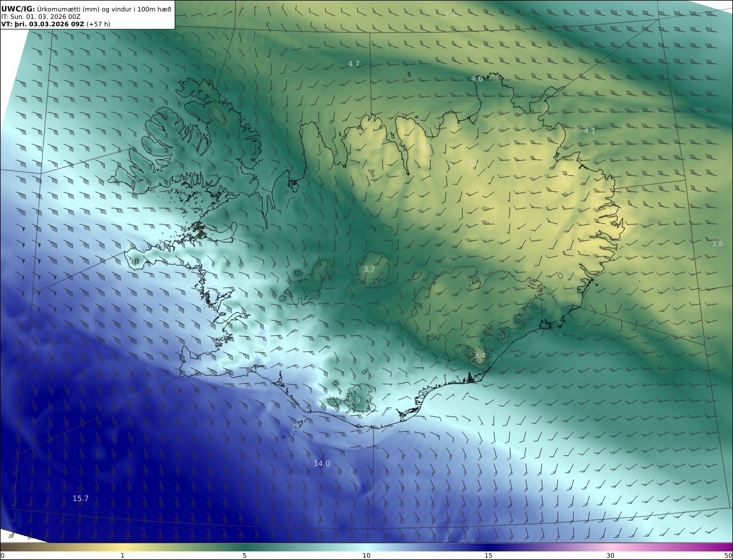Click the colorbar tick label "0"

tap(2, 555)
